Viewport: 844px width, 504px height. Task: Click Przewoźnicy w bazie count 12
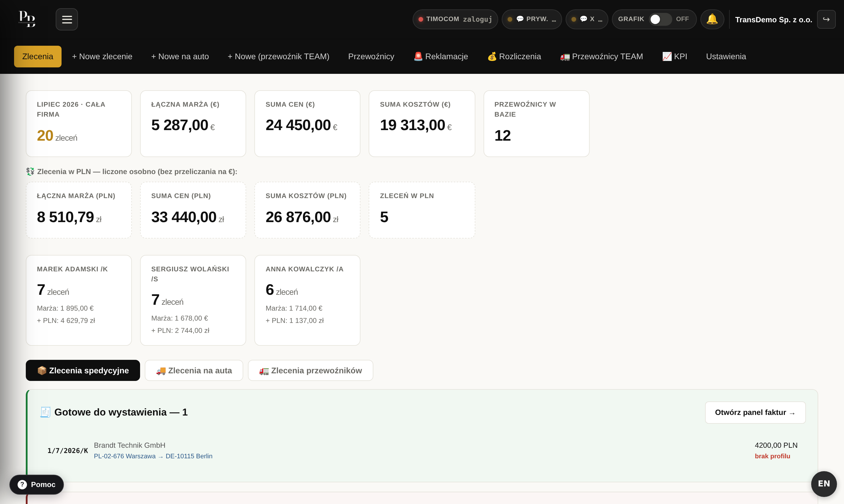point(502,136)
